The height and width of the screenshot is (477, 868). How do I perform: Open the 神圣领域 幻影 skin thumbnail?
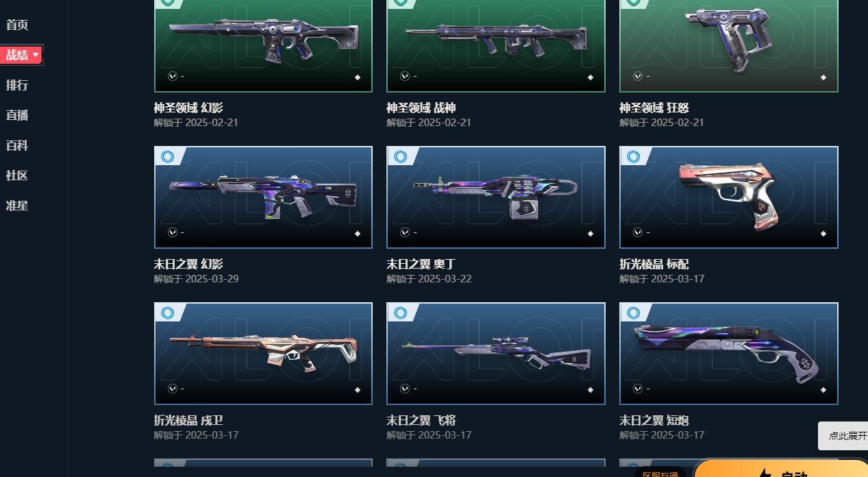pos(263,45)
